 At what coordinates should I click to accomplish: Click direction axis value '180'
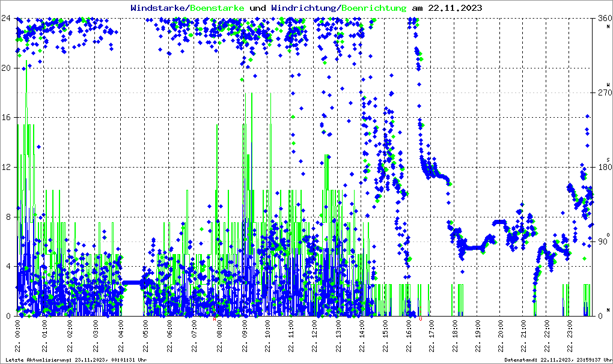[605, 167]
